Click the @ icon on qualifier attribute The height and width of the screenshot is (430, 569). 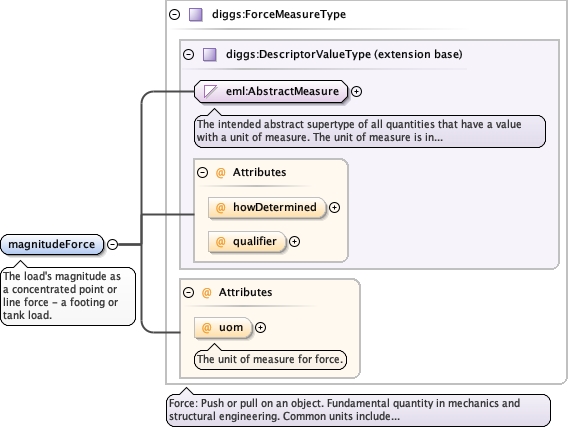coord(220,242)
